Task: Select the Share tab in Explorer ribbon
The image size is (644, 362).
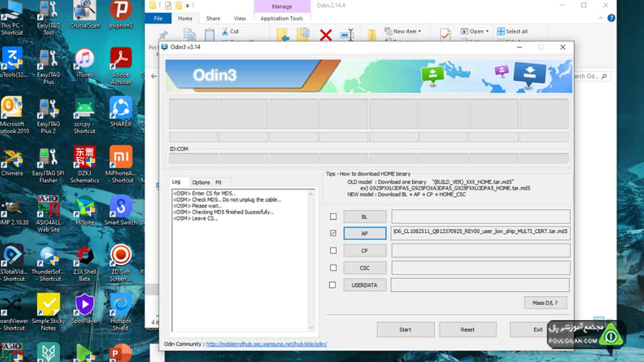Action: pyautogui.click(x=213, y=18)
